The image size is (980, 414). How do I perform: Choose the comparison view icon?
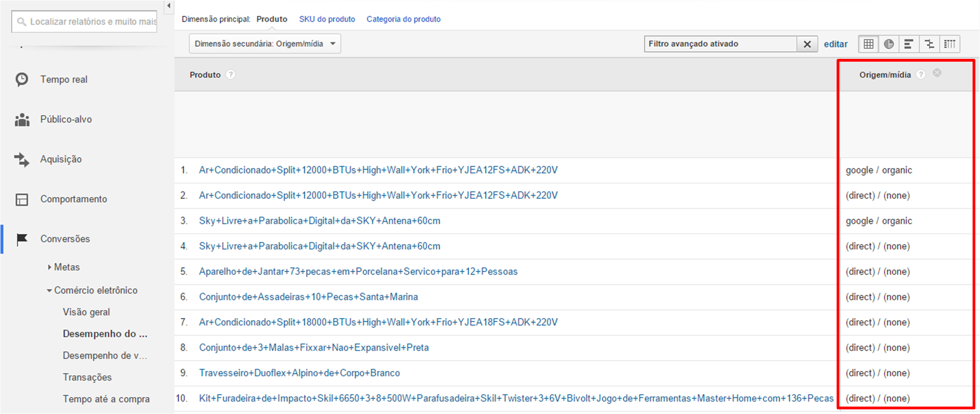click(929, 44)
